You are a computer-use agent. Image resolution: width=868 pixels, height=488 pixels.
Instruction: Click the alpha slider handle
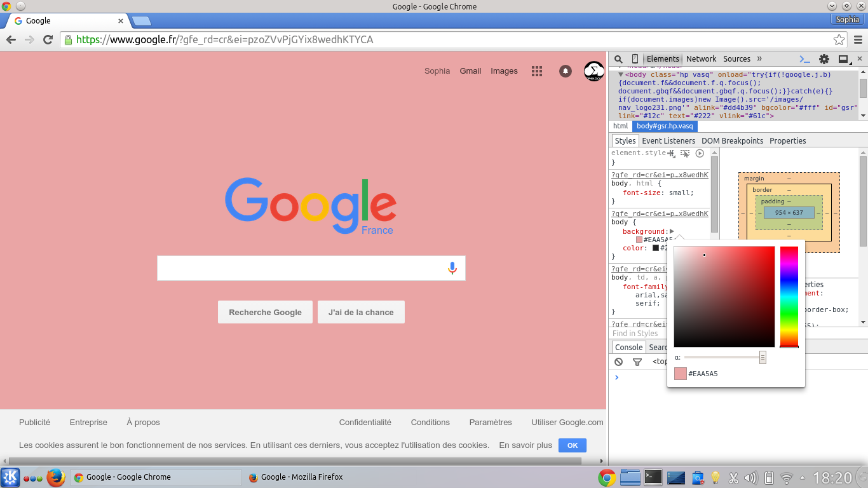point(763,358)
